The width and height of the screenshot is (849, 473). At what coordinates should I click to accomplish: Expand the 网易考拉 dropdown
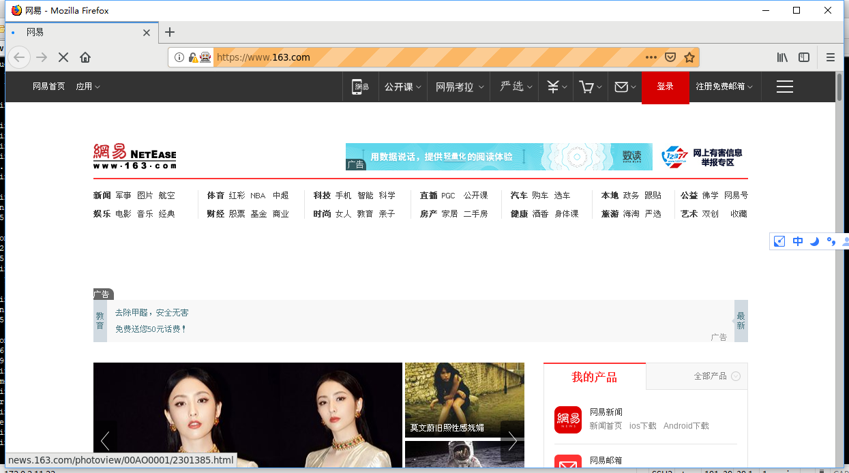(x=459, y=87)
